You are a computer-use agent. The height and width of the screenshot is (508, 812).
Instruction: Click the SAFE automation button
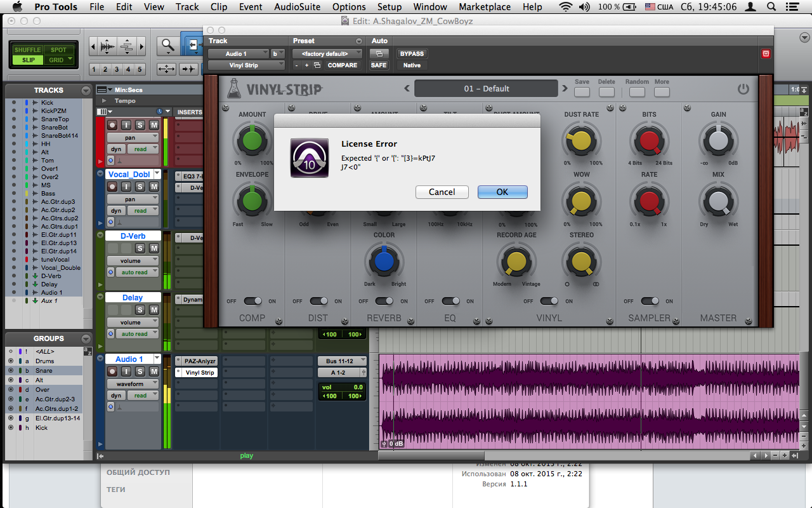tap(379, 65)
